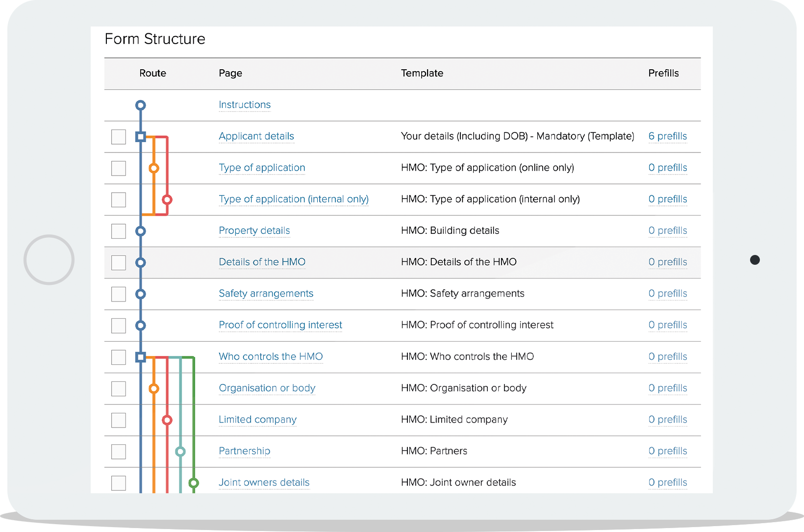Click the Route column header
Viewport: 804px width, 532px height.
[153, 73]
